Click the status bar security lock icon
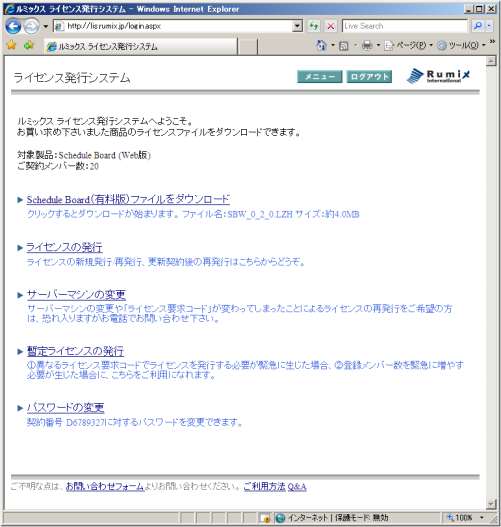Viewport: 501px width, 527px height. tap(265, 518)
